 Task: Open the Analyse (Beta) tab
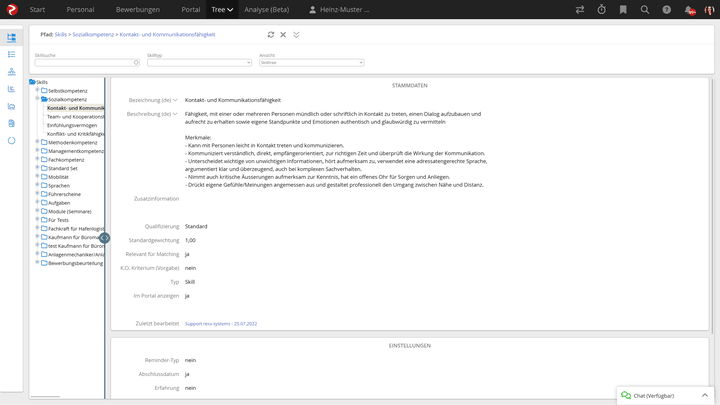pos(264,10)
